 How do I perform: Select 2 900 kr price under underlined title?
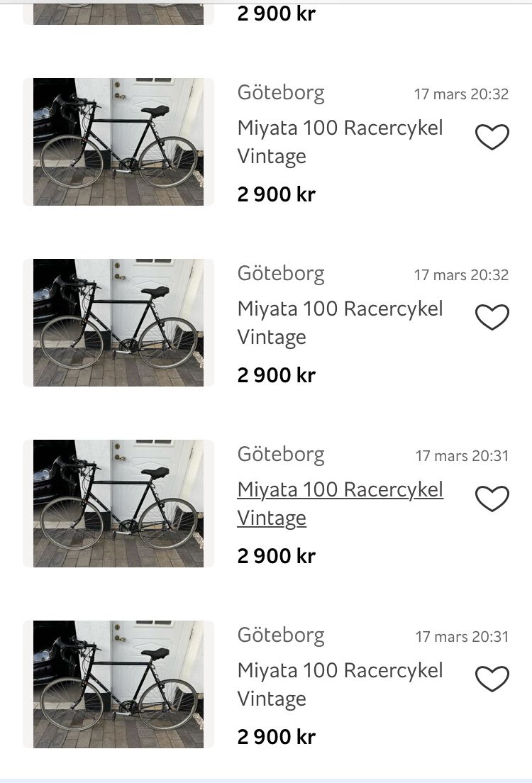(x=276, y=556)
